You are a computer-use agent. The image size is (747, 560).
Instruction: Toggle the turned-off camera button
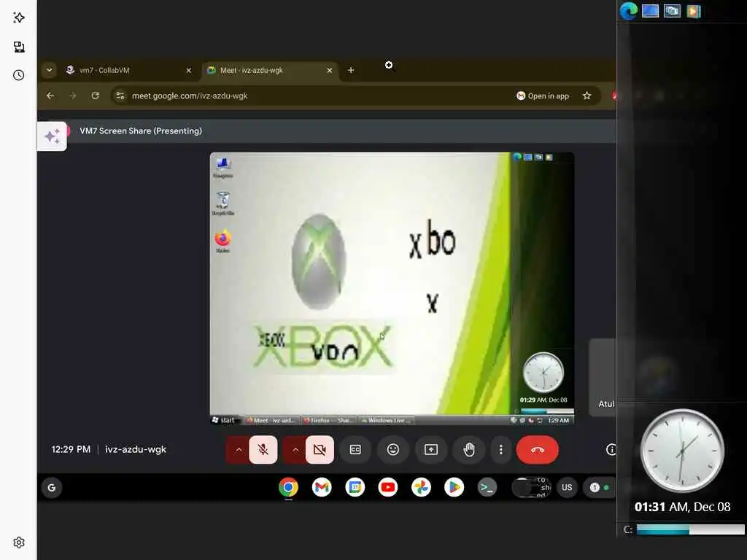(x=320, y=449)
